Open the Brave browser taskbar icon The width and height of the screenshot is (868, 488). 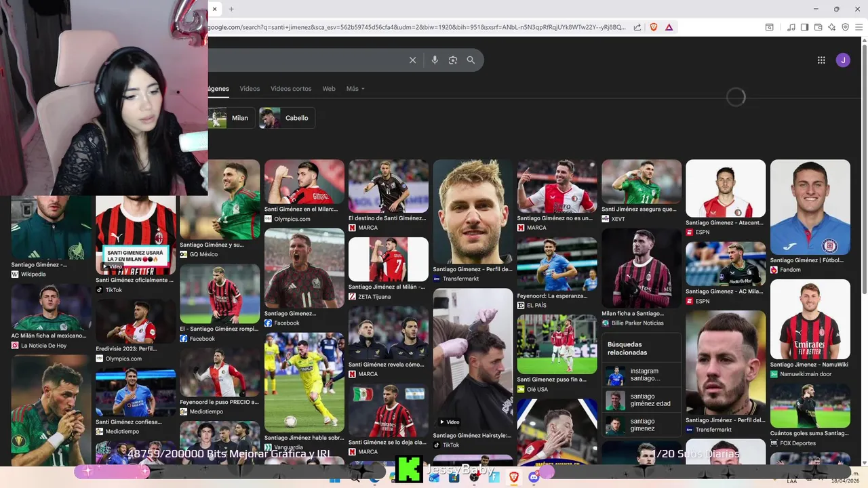(x=513, y=478)
